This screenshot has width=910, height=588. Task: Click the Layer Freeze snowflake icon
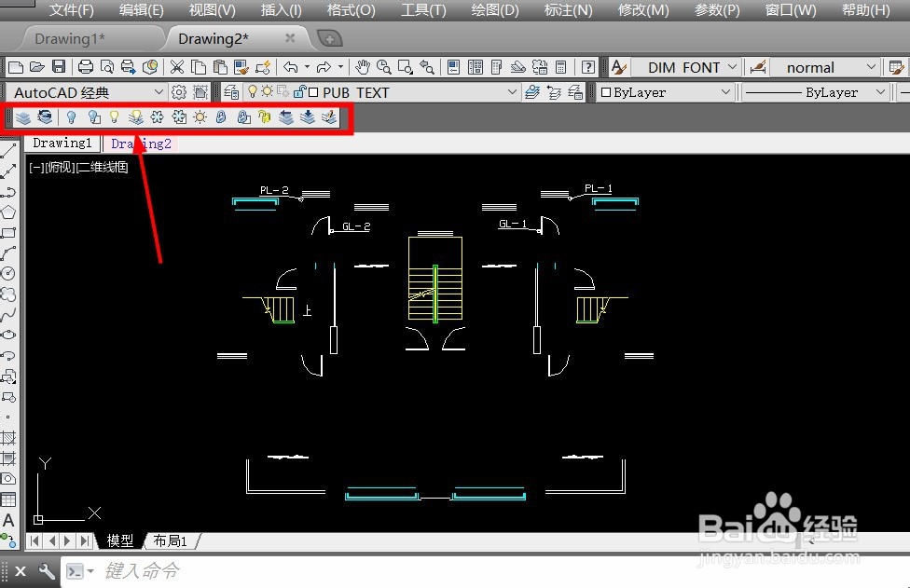pyautogui.click(x=158, y=117)
